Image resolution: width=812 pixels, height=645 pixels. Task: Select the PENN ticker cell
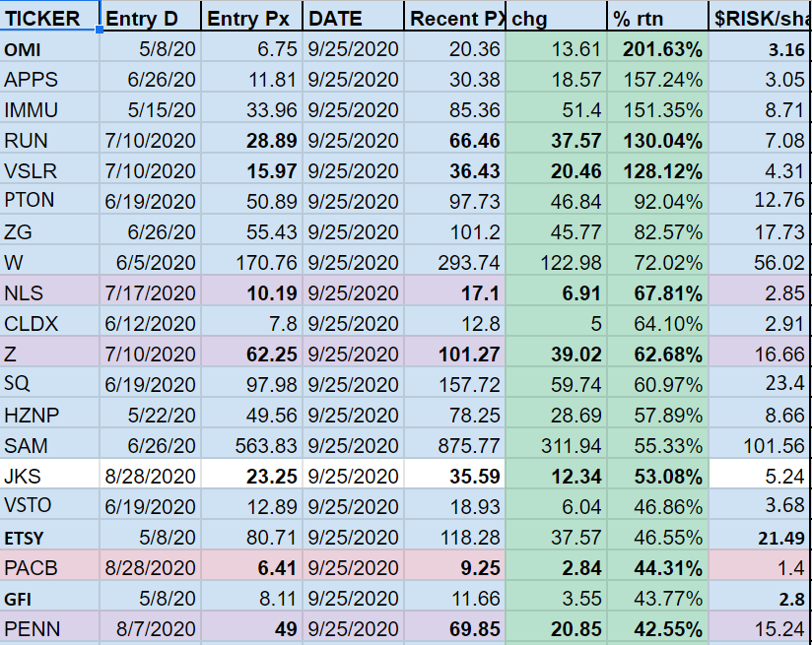(x=49, y=628)
